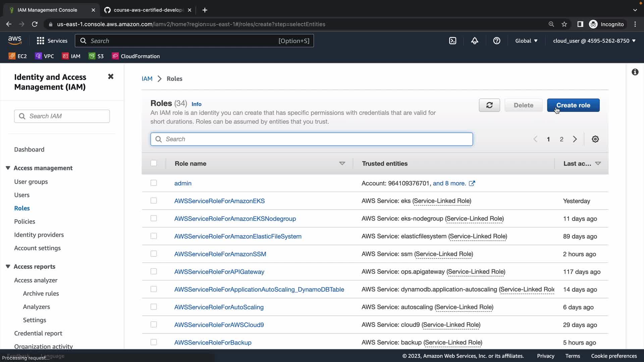Open the info panel icon
The image size is (644, 362).
(x=635, y=72)
